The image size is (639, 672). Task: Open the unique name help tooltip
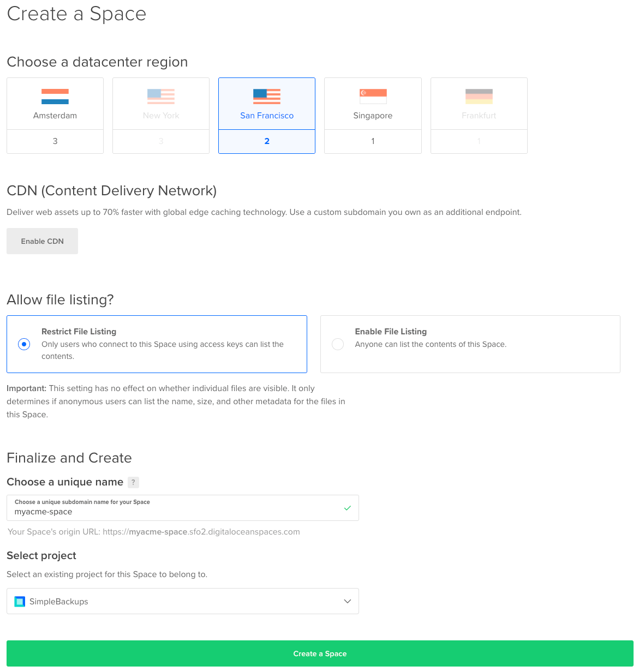(133, 482)
